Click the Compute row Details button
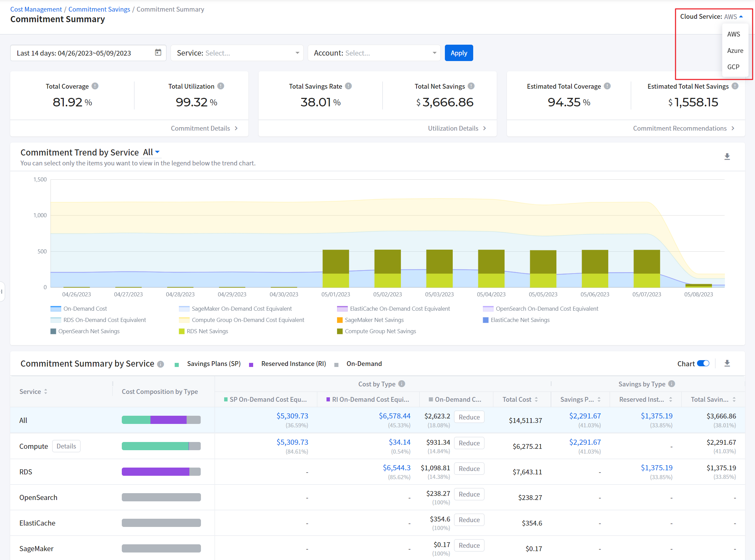The image size is (755, 560). (x=66, y=446)
